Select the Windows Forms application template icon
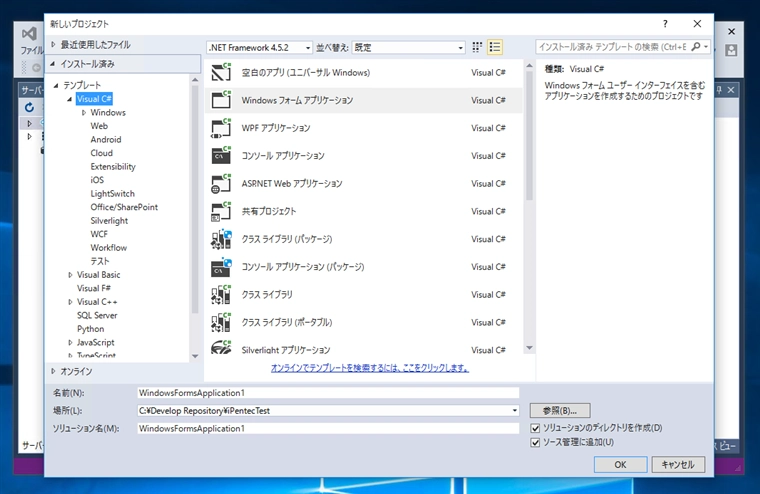 click(x=221, y=100)
